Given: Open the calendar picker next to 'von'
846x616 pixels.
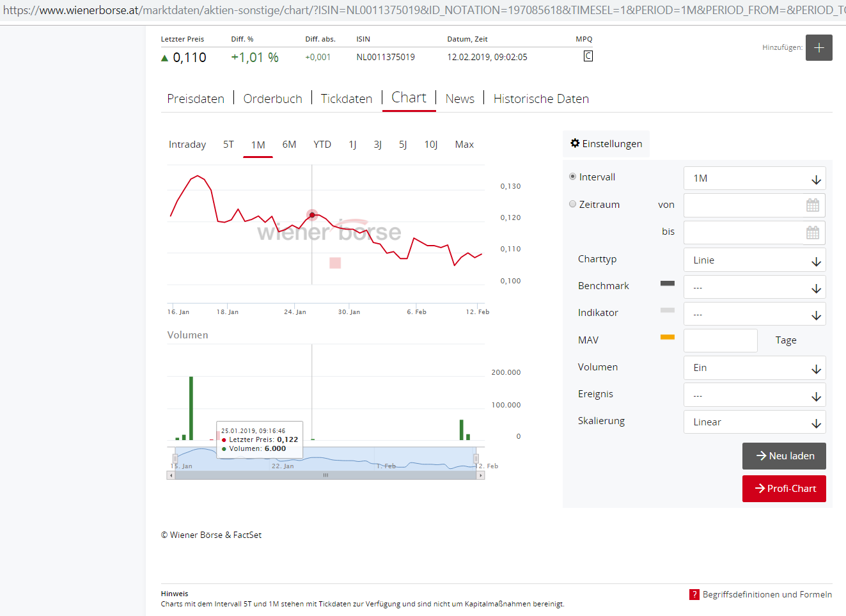Looking at the screenshot, I should [813, 205].
